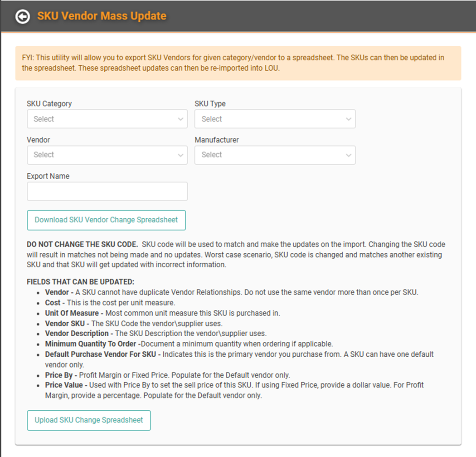Click the DO NOT CHANGE THE SKU CODE warning
Screen dimensions: 476x457
82,244
